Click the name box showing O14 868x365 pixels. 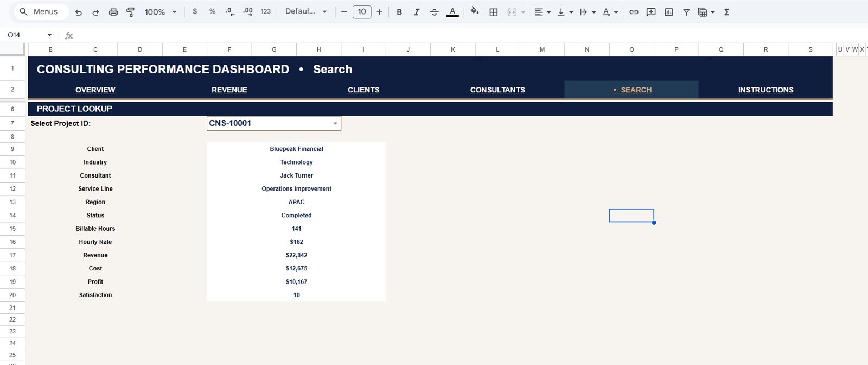[x=24, y=35]
